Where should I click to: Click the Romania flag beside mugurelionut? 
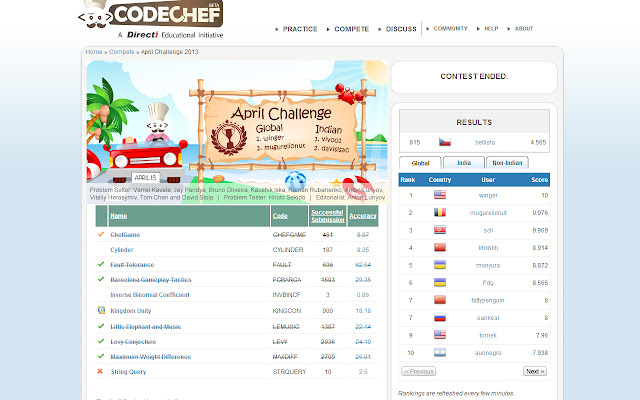point(440,213)
